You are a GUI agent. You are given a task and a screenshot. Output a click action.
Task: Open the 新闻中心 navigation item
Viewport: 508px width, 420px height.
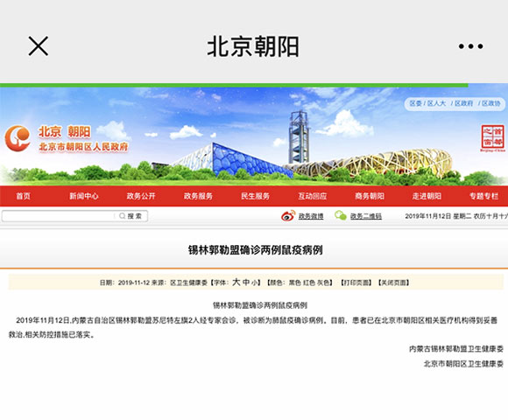[x=84, y=196]
